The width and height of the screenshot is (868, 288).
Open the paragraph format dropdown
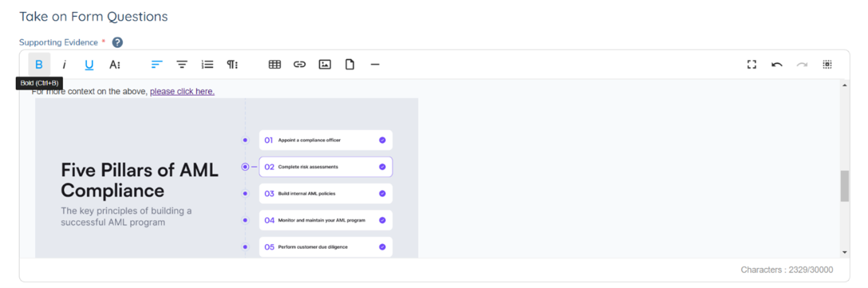[x=232, y=64]
